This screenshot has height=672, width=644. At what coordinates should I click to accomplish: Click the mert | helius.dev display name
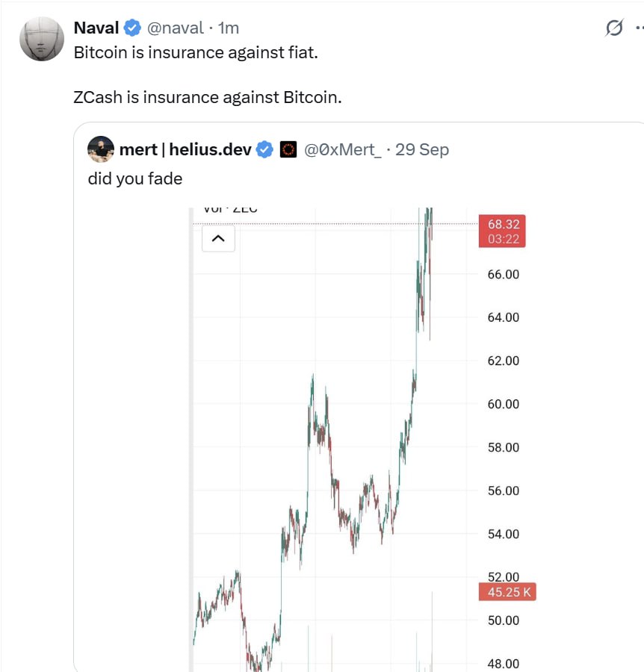pos(185,149)
